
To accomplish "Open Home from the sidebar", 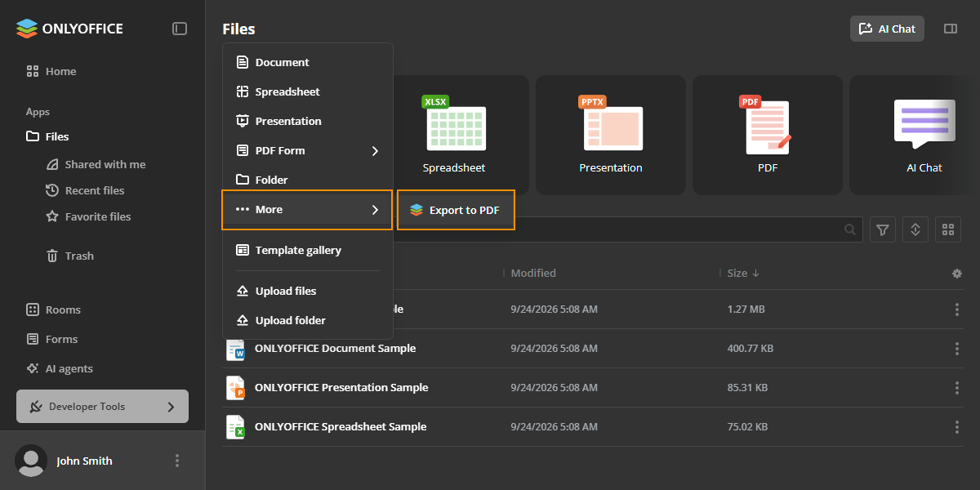I will point(51,71).
